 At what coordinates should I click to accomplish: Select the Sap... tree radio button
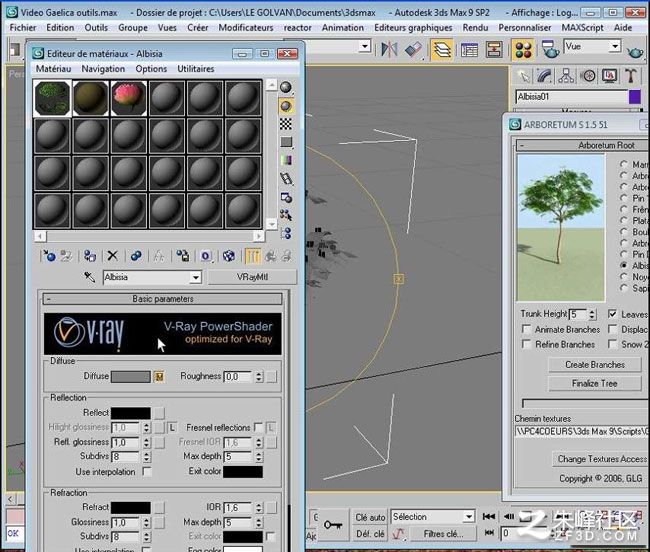[623, 288]
